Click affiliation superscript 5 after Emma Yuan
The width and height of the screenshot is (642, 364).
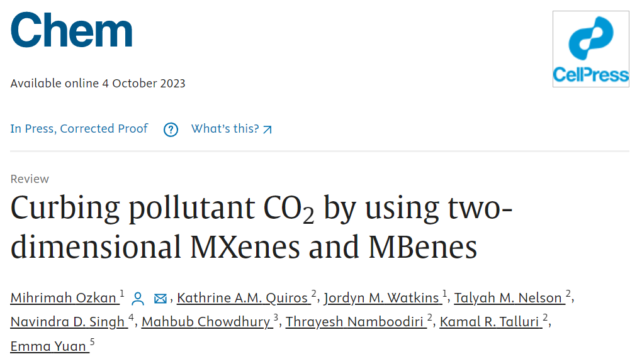pos(92,341)
